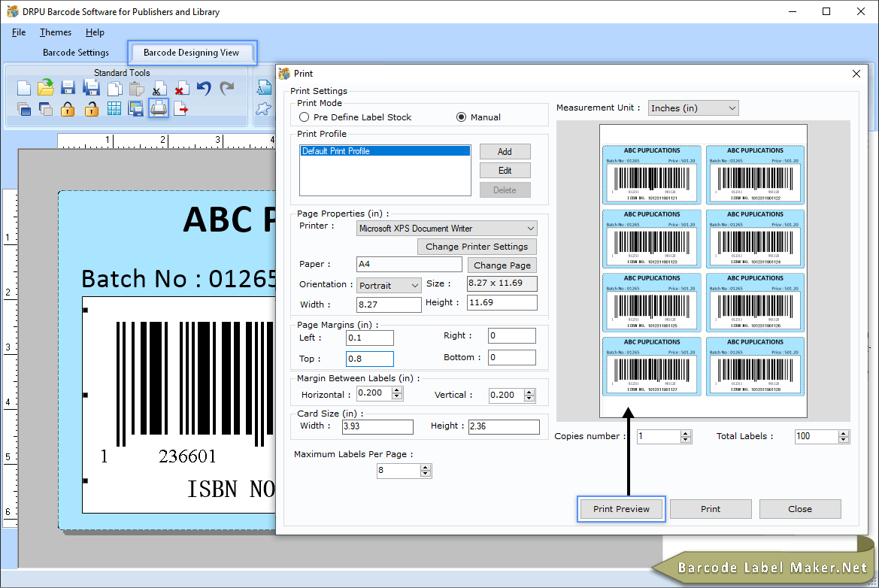Delete object with the red X icon
The height and width of the screenshot is (588, 879).
(180, 89)
